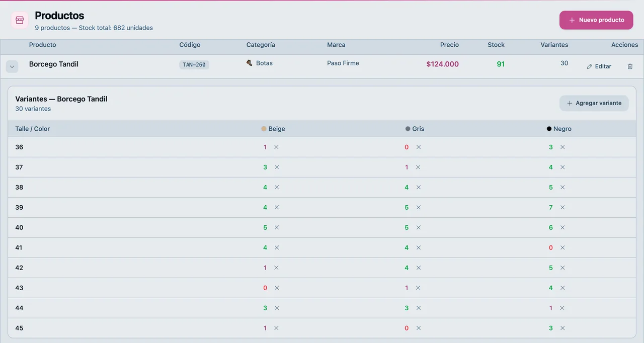
Task: Click the Gris color dot in header
Action: pos(408,129)
